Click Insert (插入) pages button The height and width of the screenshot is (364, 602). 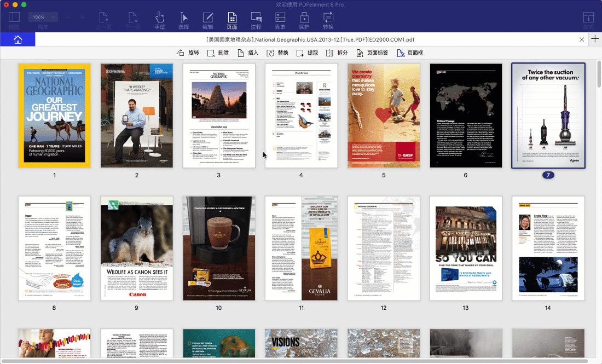coord(248,53)
